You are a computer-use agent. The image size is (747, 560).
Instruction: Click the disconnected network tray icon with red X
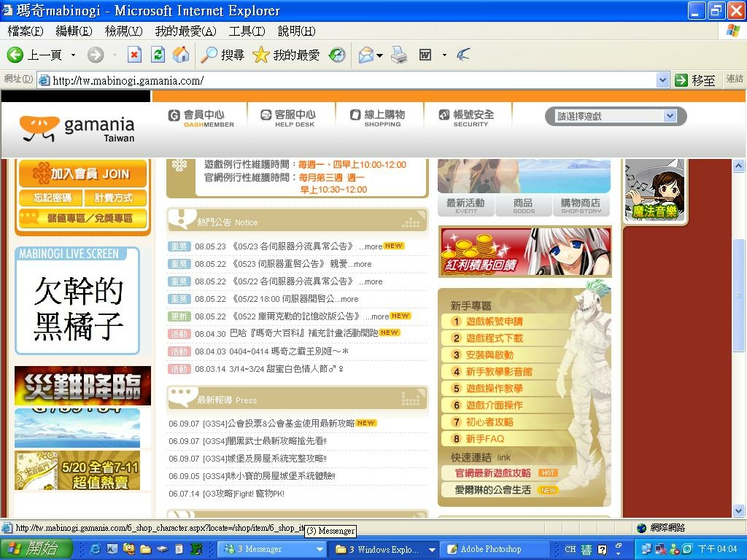(661, 549)
